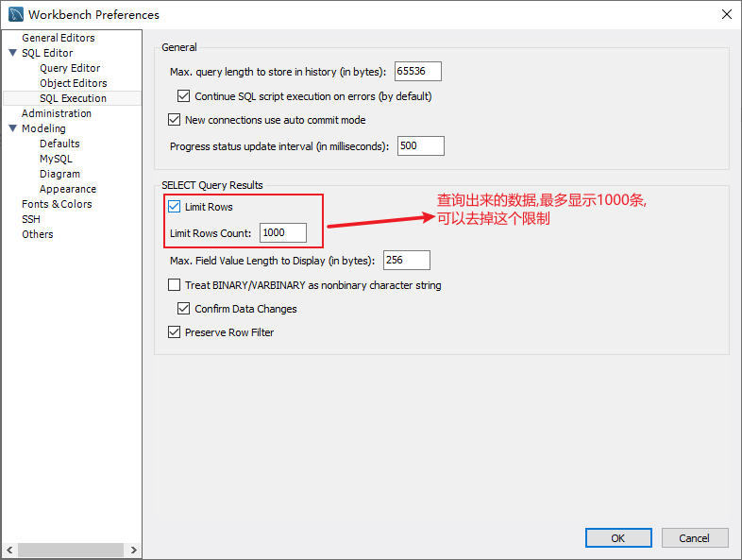Open Appearance preferences

tap(68, 190)
